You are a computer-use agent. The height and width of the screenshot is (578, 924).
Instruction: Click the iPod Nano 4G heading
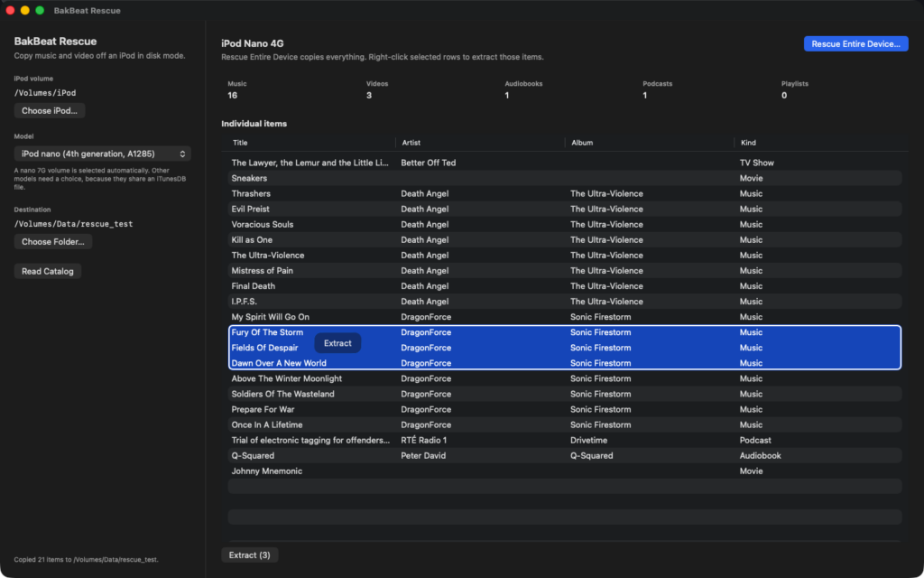click(x=253, y=43)
